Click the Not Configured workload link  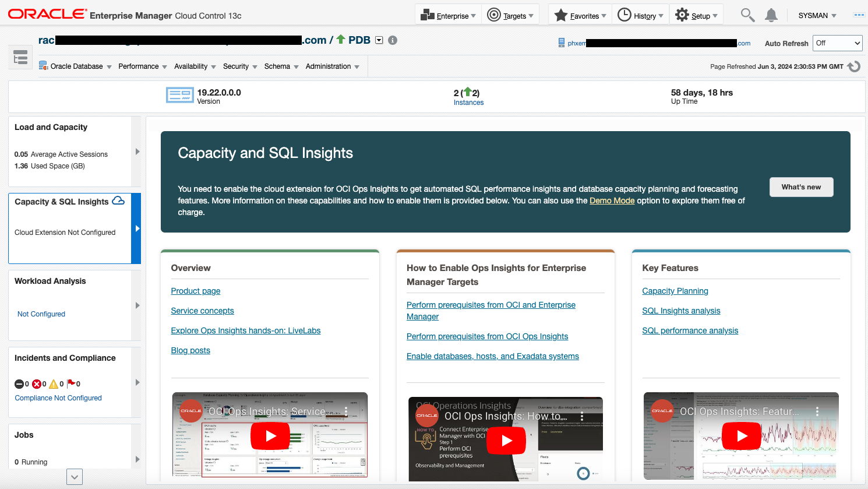(x=41, y=314)
